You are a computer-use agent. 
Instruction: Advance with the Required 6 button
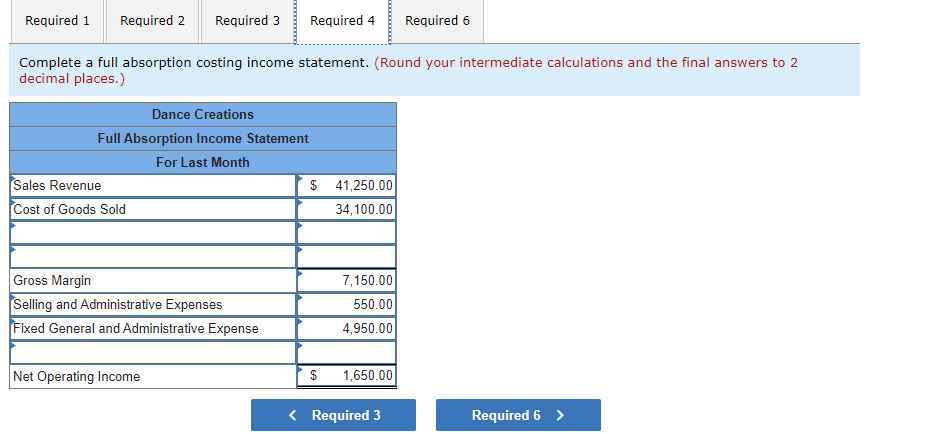click(518, 415)
